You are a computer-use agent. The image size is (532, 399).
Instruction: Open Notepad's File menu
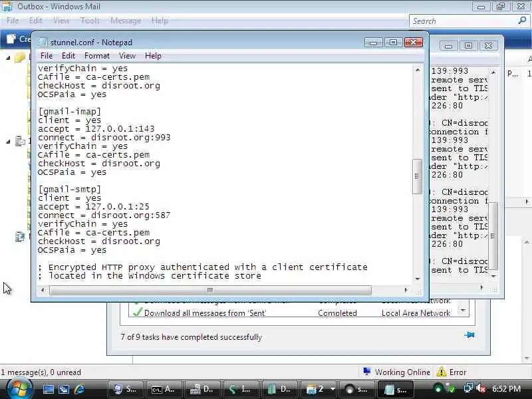coord(47,56)
